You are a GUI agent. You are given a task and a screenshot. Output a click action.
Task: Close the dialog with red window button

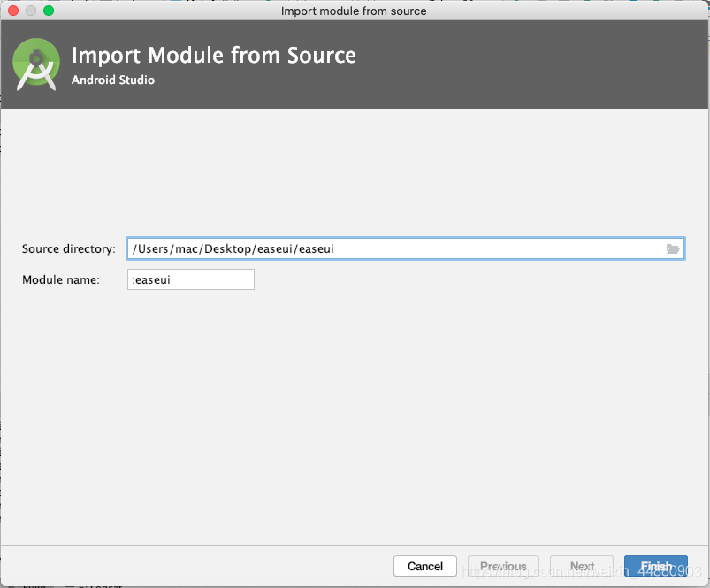pos(13,11)
